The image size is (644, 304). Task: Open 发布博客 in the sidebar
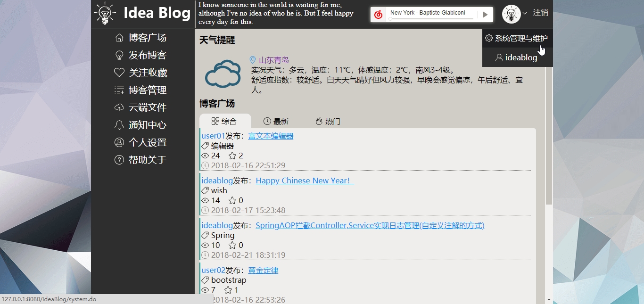point(141,55)
